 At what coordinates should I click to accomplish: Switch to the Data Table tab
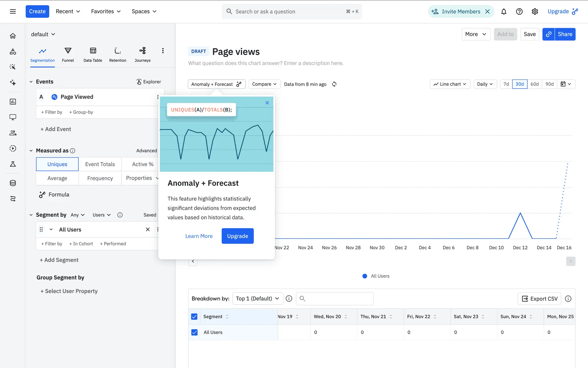92,55
